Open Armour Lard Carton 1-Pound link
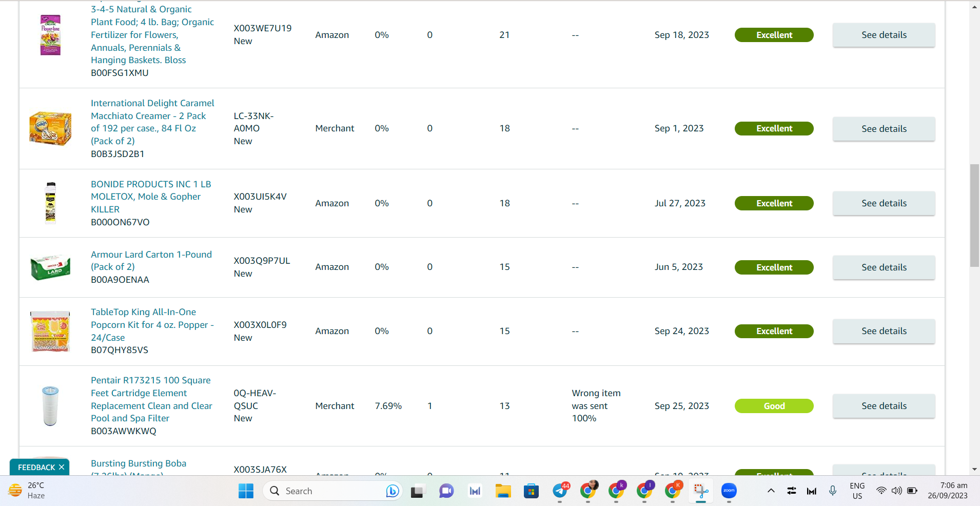This screenshot has width=980, height=506. (x=151, y=261)
